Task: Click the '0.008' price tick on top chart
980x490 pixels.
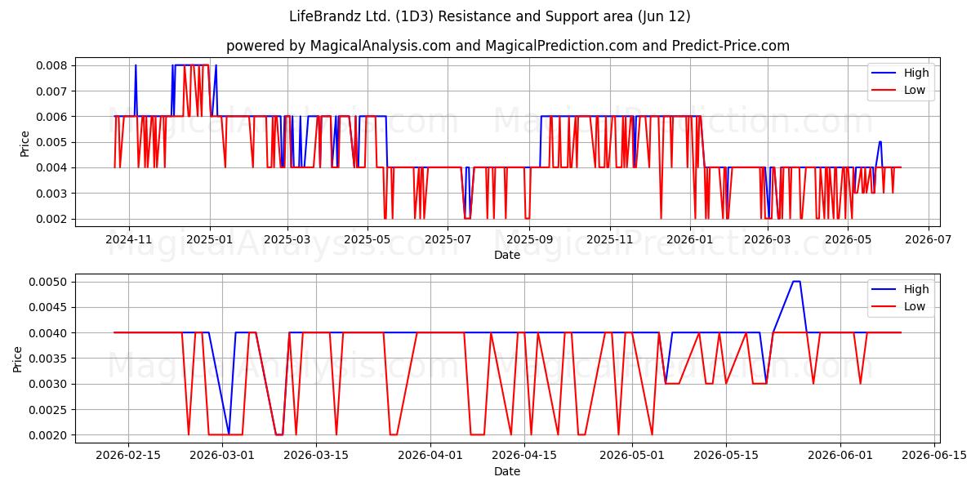Action: (52, 65)
